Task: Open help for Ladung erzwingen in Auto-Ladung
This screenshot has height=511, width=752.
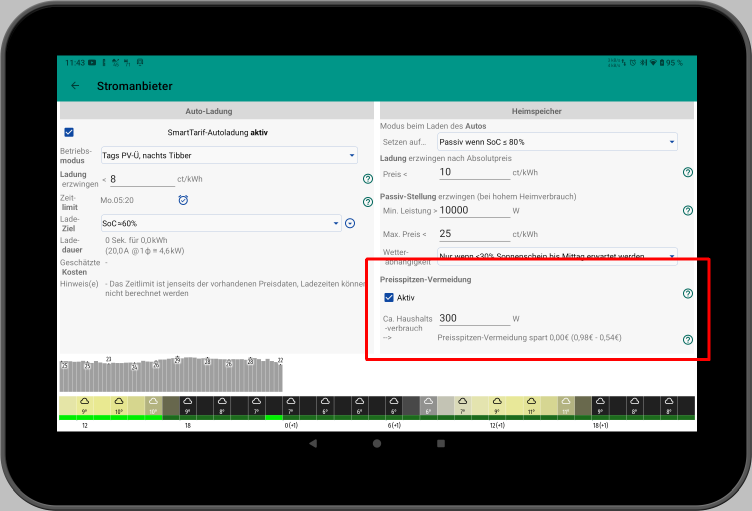Action: pyautogui.click(x=367, y=179)
